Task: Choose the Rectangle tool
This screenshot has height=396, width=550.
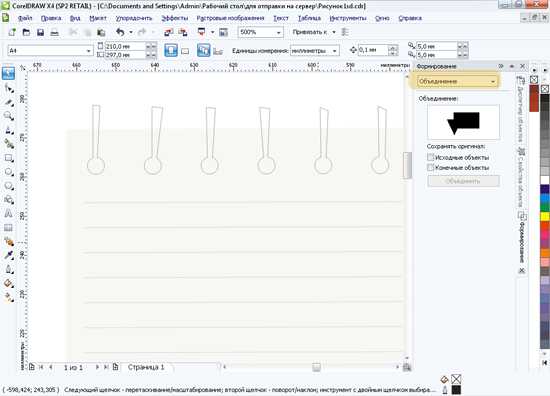Action: click(x=8, y=158)
